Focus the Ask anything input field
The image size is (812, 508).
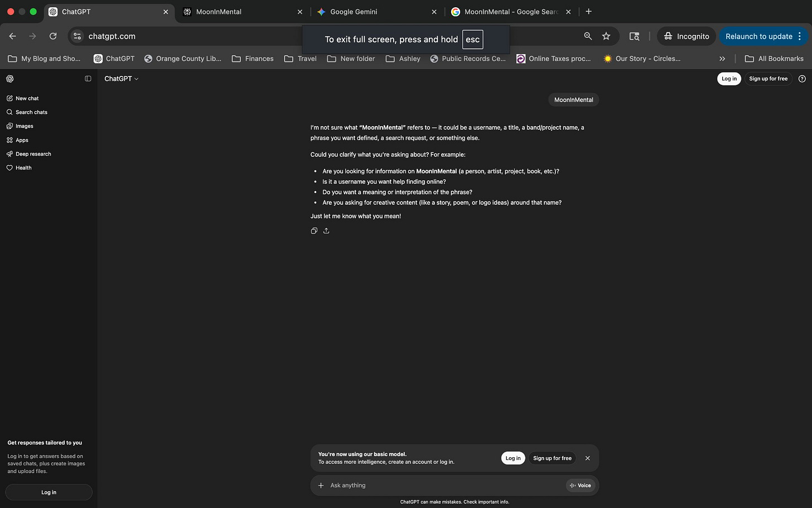pos(446,486)
